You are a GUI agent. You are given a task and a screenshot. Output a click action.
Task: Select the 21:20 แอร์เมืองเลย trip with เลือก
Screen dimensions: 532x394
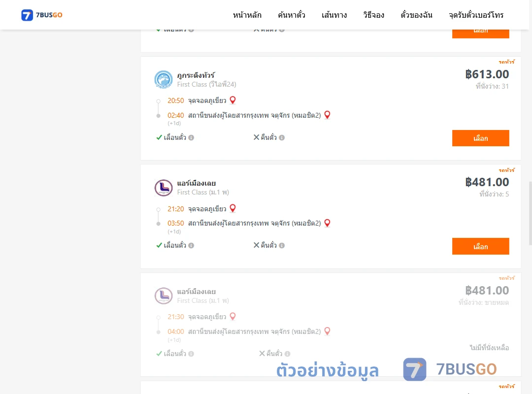coord(480,246)
